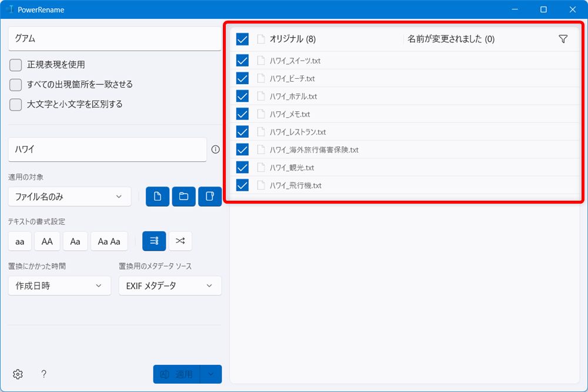The width and height of the screenshot is (588, 392).
Task: Uncheck the ハワイ_ホテル.txt file
Action: click(242, 96)
